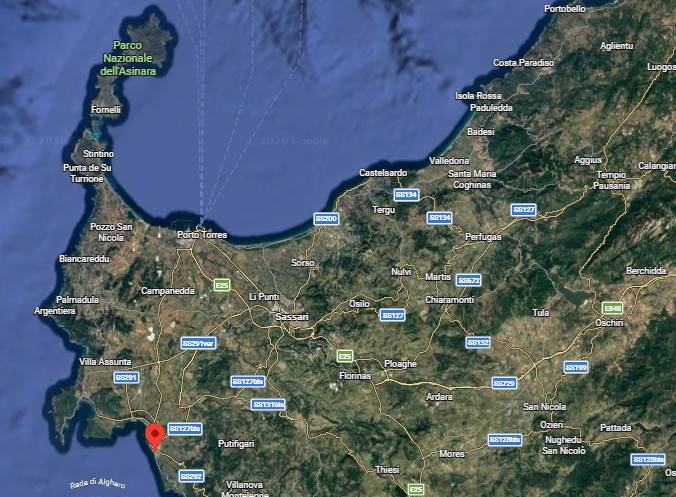Image resolution: width=676 pixels, height=497 pixels.
Task: Click the Chiaramonti town label
Action: (449, 299)
